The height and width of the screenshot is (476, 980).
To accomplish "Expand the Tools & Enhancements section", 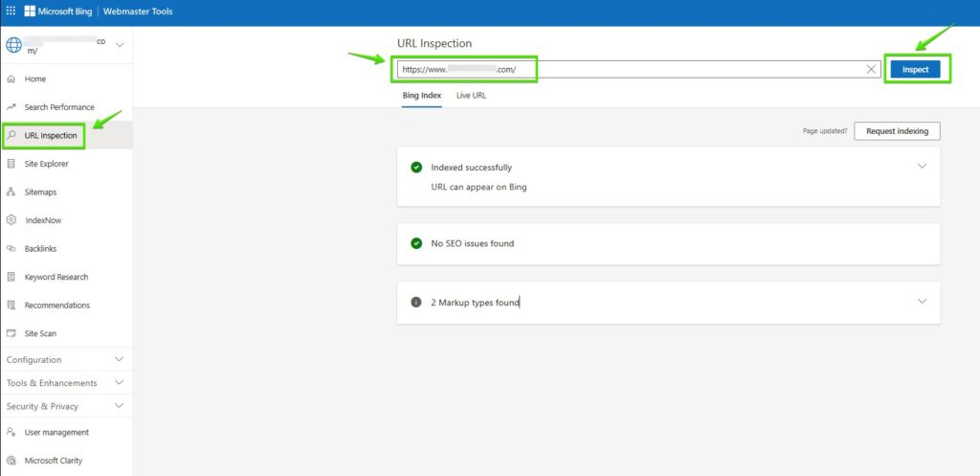I will coord(119,383).
